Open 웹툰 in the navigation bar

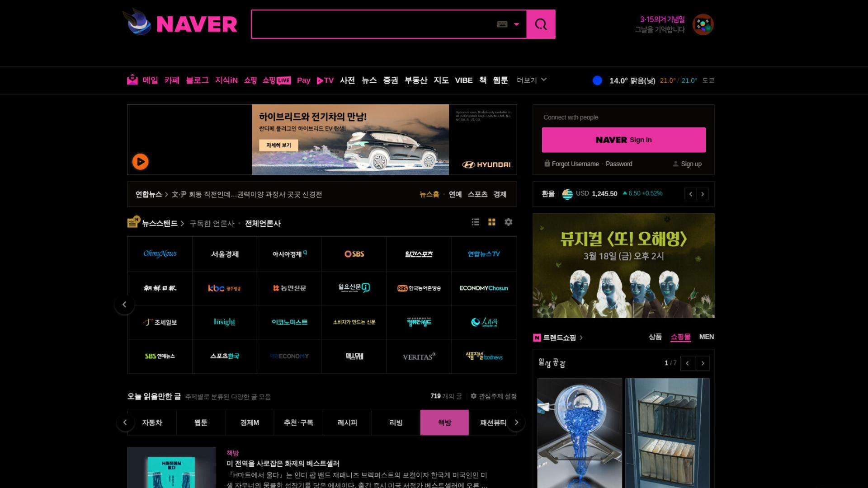[500, 80]
